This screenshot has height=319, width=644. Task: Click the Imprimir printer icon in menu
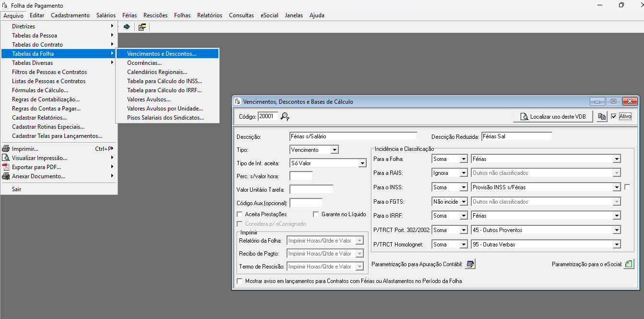point(6,149)
